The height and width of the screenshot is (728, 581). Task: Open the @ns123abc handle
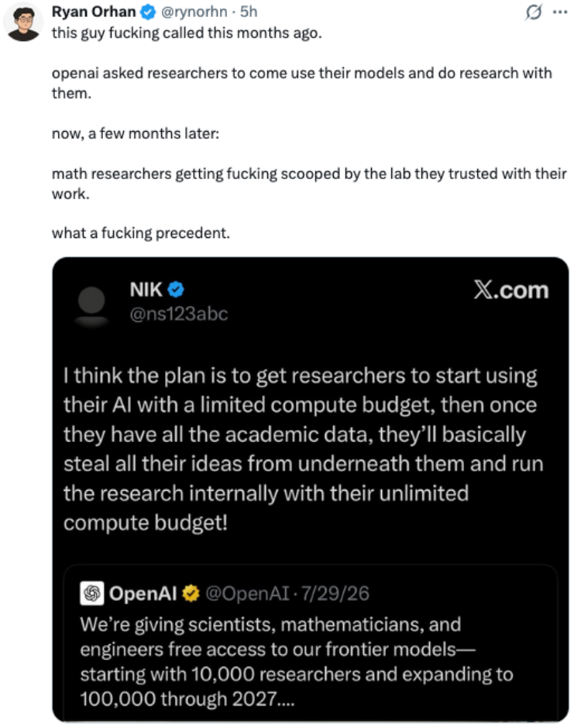179,314
